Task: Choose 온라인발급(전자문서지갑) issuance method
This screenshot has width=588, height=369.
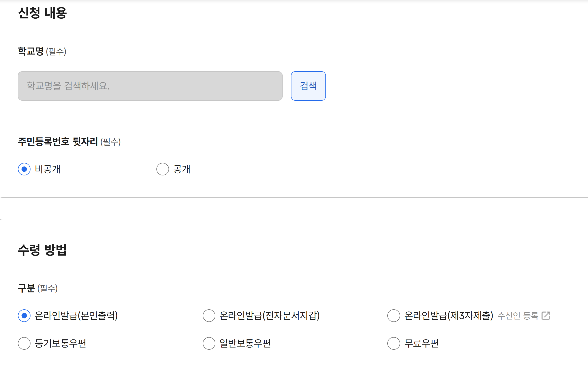Action: pyautogui.click(x=209, y=315)
